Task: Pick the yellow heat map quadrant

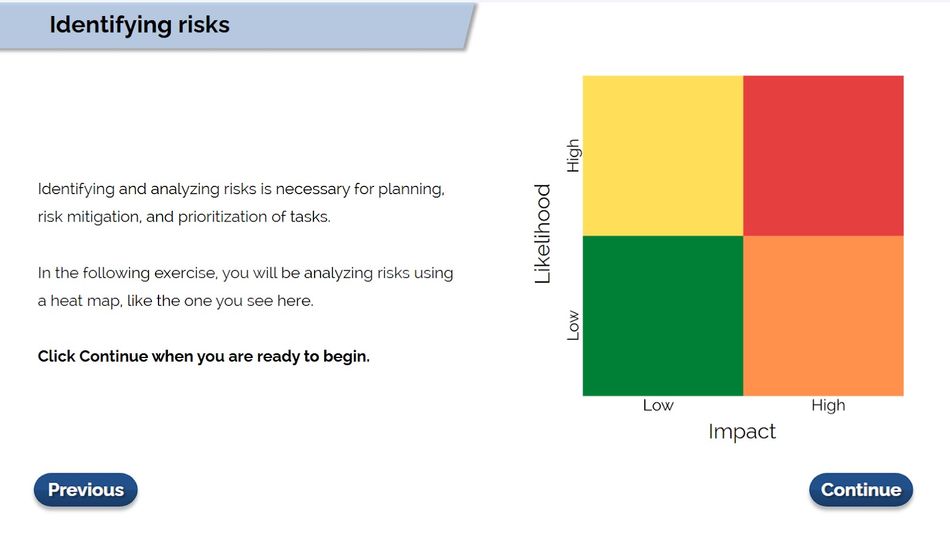Action: [663, 156]
